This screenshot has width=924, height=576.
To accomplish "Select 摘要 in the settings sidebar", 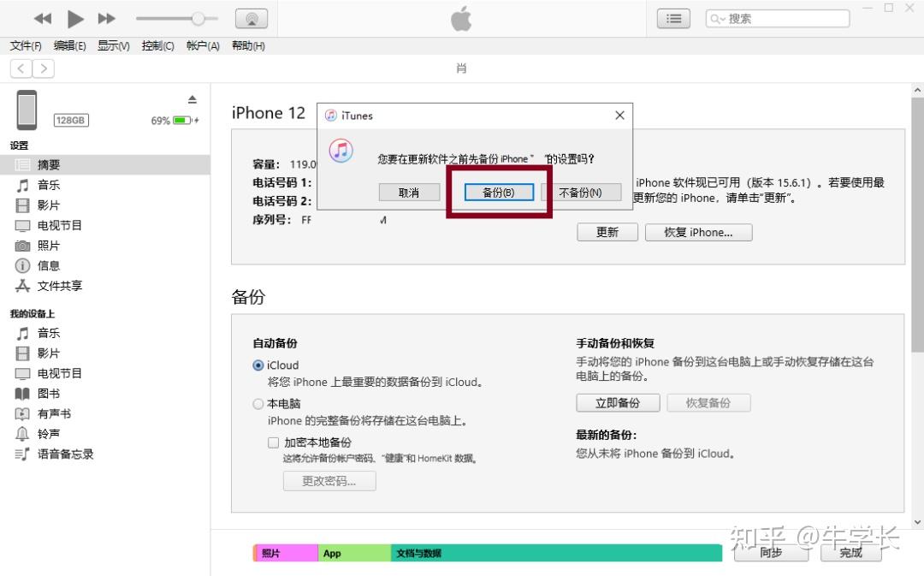I will 105,165.
